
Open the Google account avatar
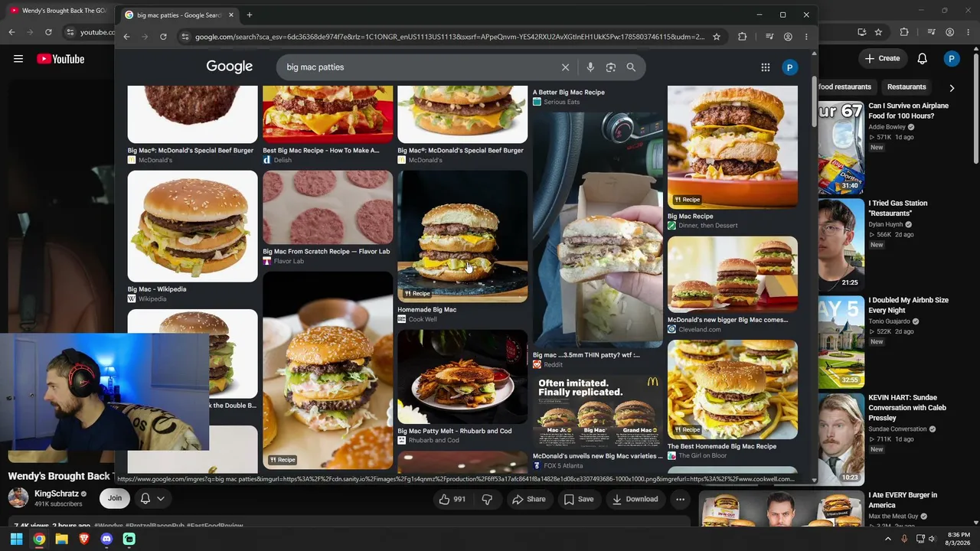tap(789, 67)
